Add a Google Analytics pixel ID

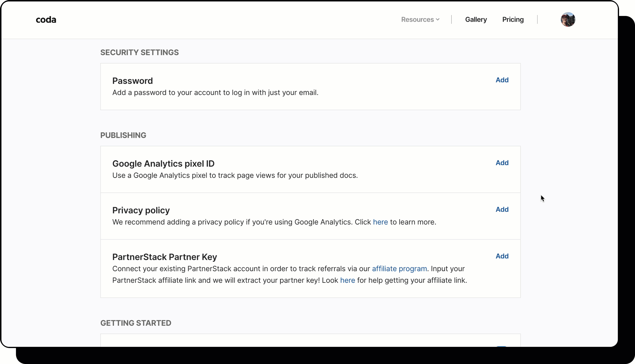[x=502, y=162]
